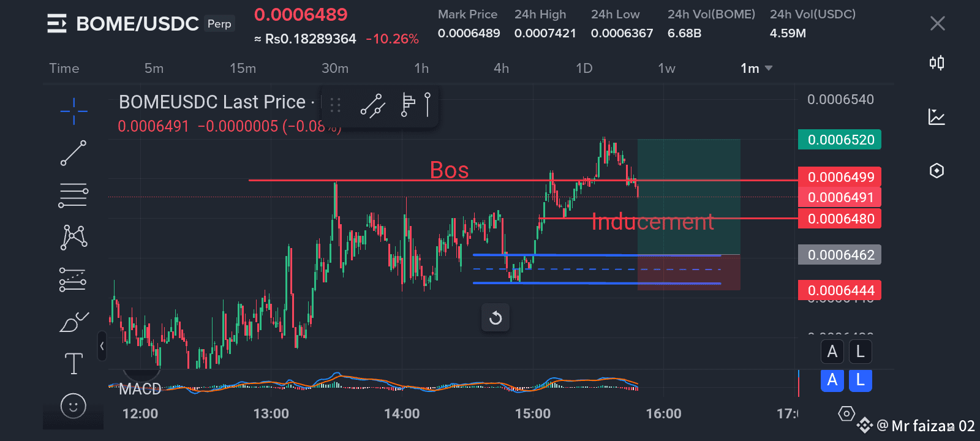Select the green take-profit zone of position
The height and width of the screenshot is (441, 980).
coord(689,197)
